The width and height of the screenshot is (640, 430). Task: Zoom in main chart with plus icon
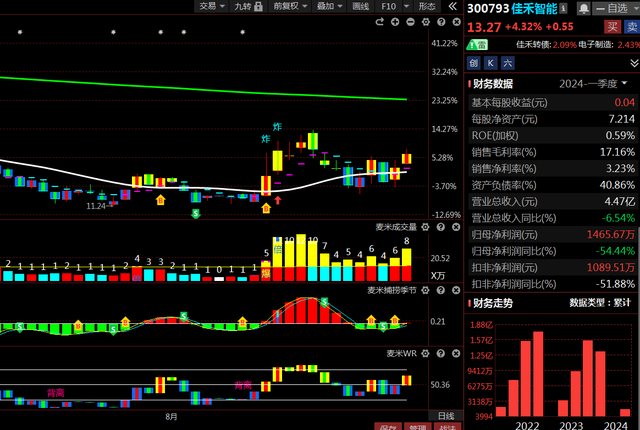(x=395, y=22)
